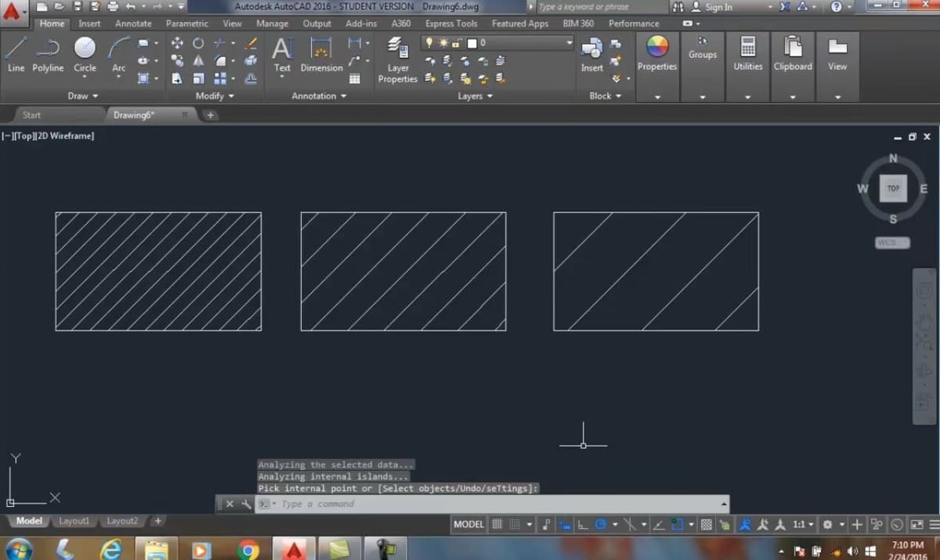Open the Manage ribbon tab
Viewport: 940px width, 560px height.
[x=272, y=23]
